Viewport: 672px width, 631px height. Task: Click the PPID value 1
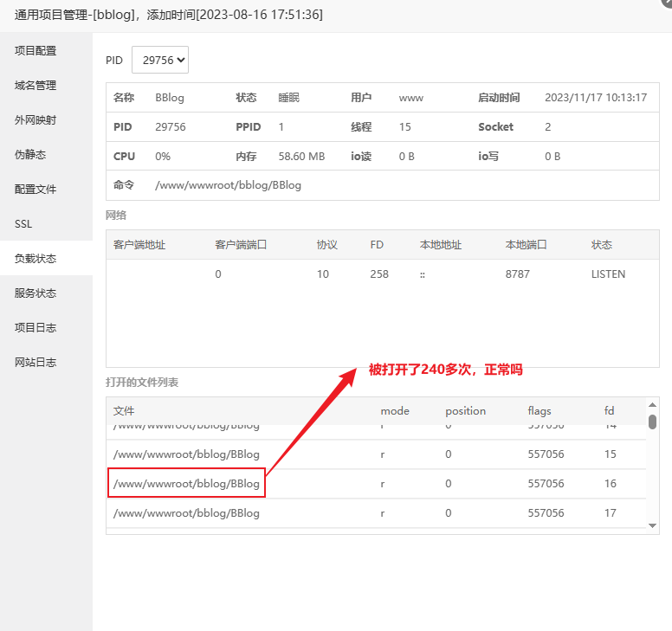[281, 127]
